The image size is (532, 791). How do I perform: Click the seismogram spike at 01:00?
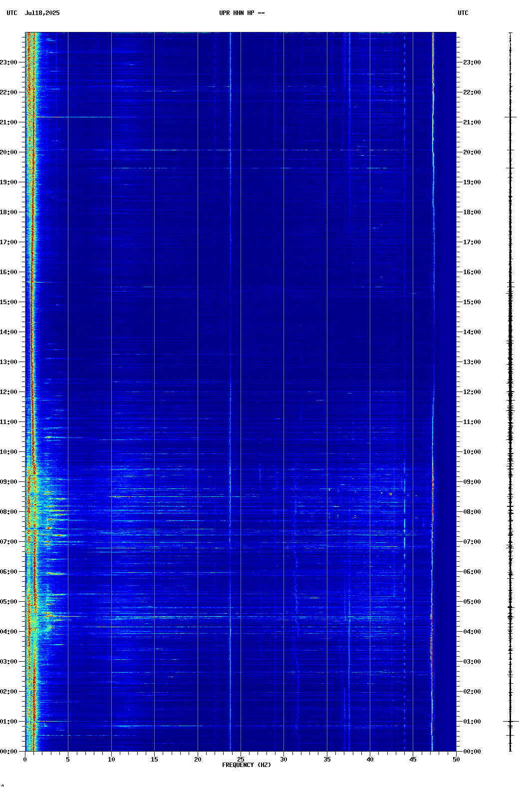click(x=511, y=721)
